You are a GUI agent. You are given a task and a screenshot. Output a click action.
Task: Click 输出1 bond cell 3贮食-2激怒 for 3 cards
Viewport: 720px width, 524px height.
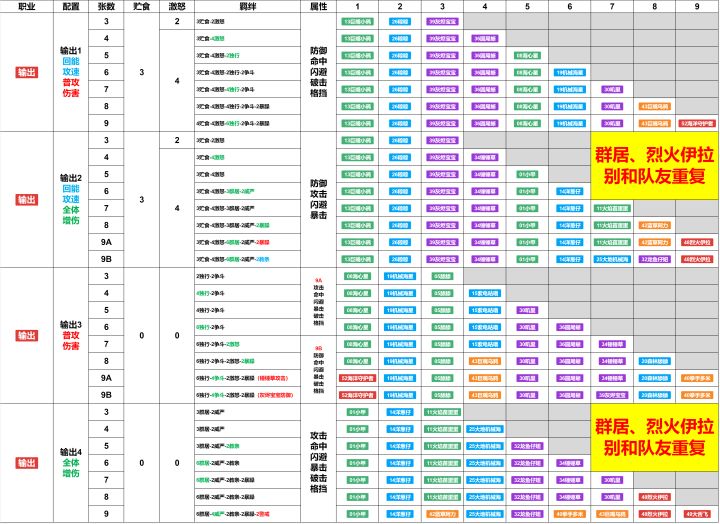(x=248, y=21)
